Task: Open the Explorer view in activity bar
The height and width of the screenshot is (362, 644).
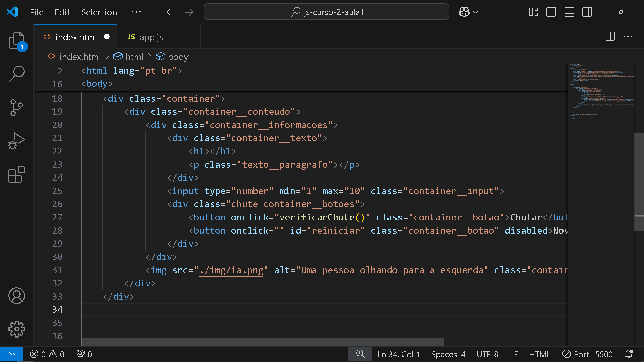Action: [16, 41]
